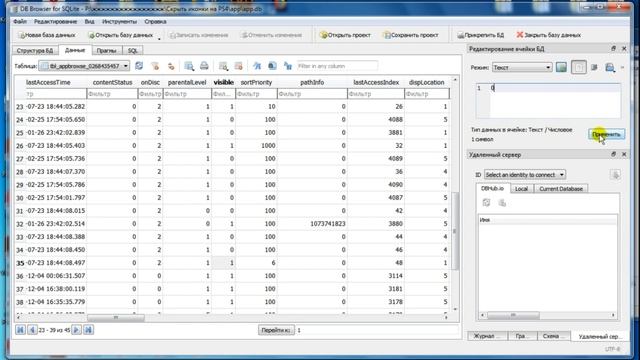This screenshot has width=640, height=360.
Task: Open the Редактирование menu
Action: pyautogui.click(x=55, y=22)
